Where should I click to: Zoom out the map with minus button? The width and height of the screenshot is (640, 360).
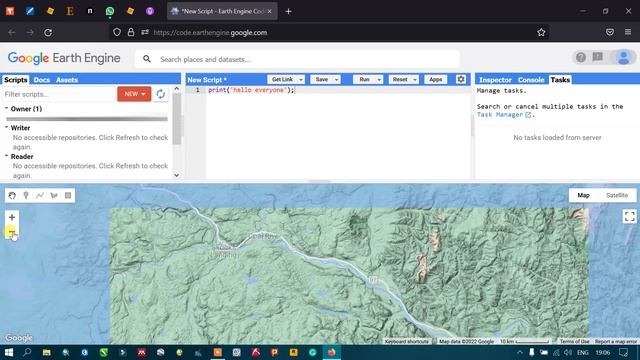click(12, 233)
